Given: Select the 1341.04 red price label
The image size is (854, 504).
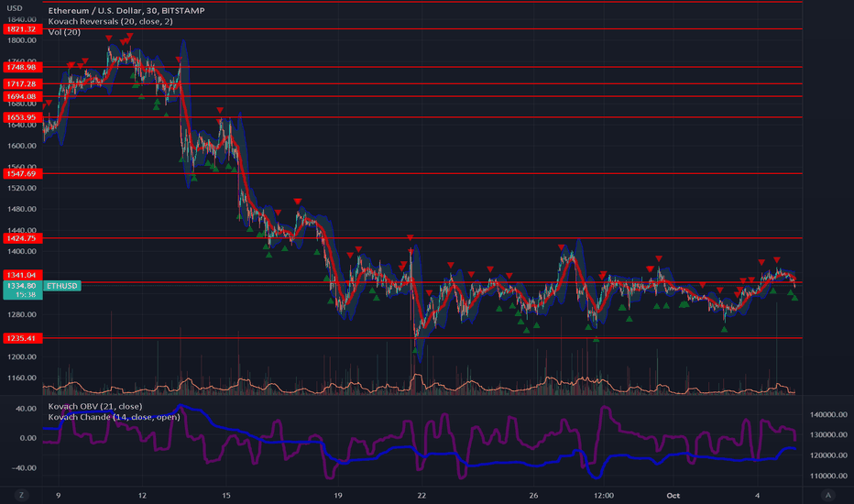Looking at the screenshot, I should point(22,275).
